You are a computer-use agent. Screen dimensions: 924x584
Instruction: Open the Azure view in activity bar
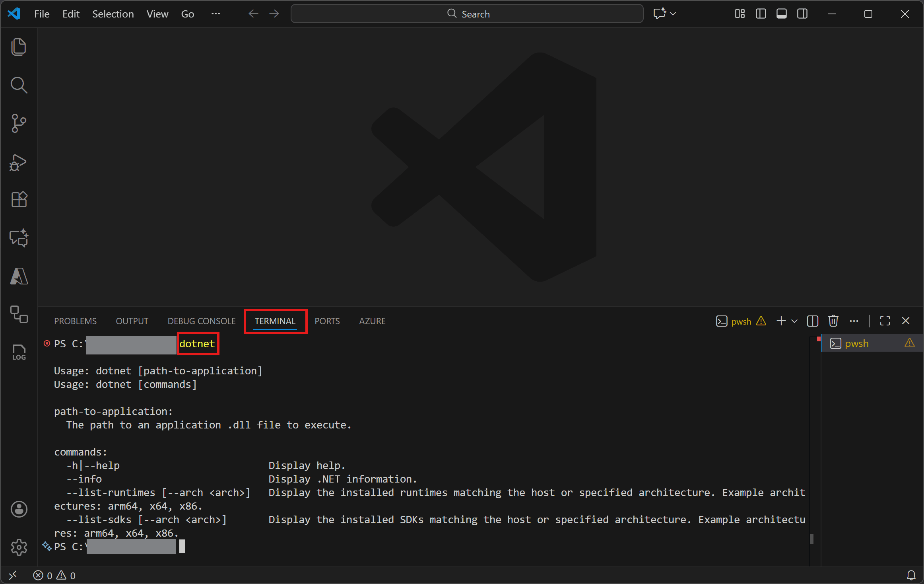(19, 276)
